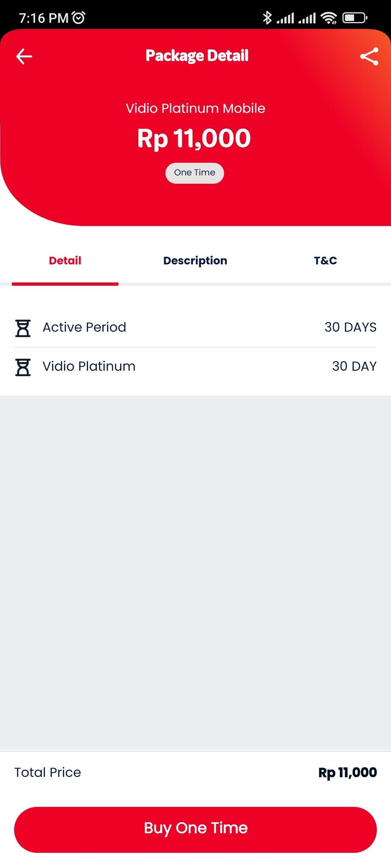Viewport: 391px width, 868px height.
Task: Tap the back arrow icon
Action: point(24,56)
